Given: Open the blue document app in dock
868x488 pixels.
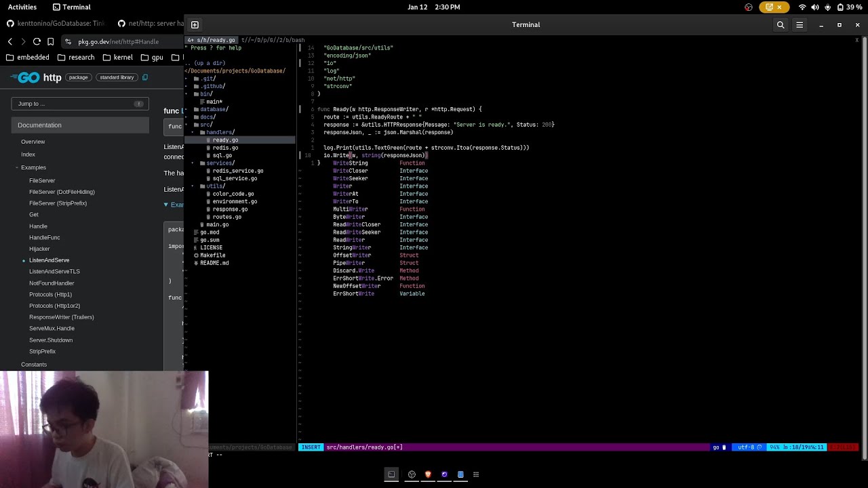Looking at the screenshot, I should point(460,474).
